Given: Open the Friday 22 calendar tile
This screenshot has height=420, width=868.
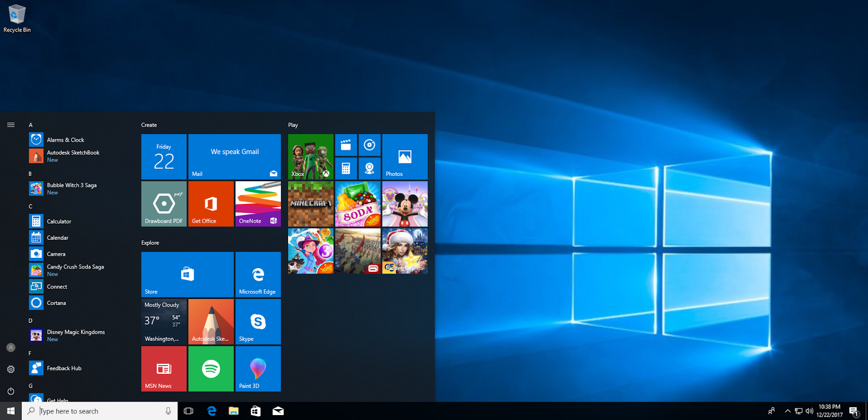Looking at the screenshot, I should pos(164,157).
